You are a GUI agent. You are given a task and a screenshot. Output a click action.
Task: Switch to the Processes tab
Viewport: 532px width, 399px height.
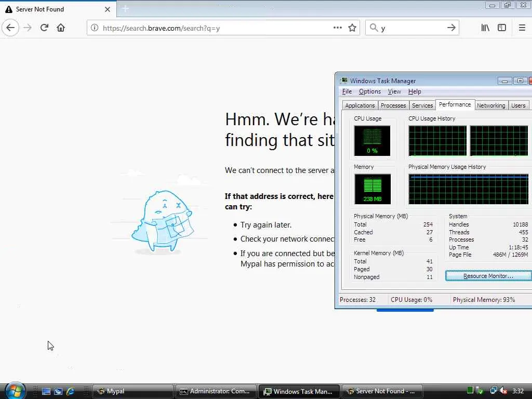point(393,105)
